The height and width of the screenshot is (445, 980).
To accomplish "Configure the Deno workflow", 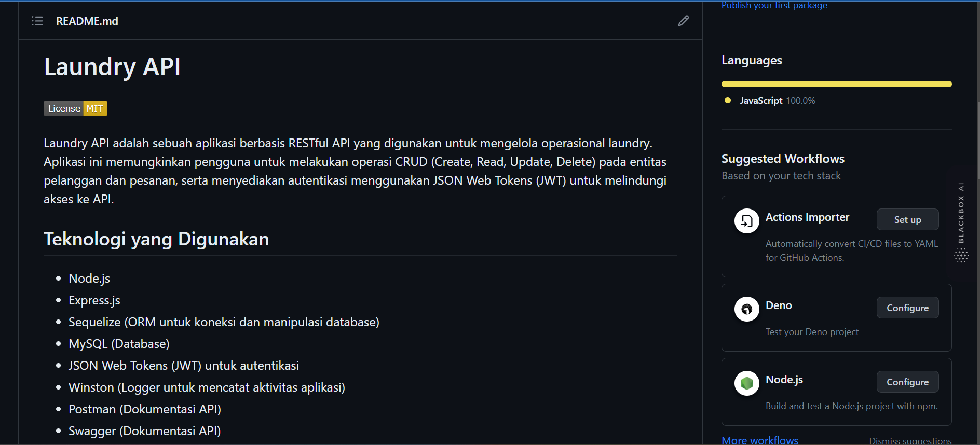I will coord(907,308).
